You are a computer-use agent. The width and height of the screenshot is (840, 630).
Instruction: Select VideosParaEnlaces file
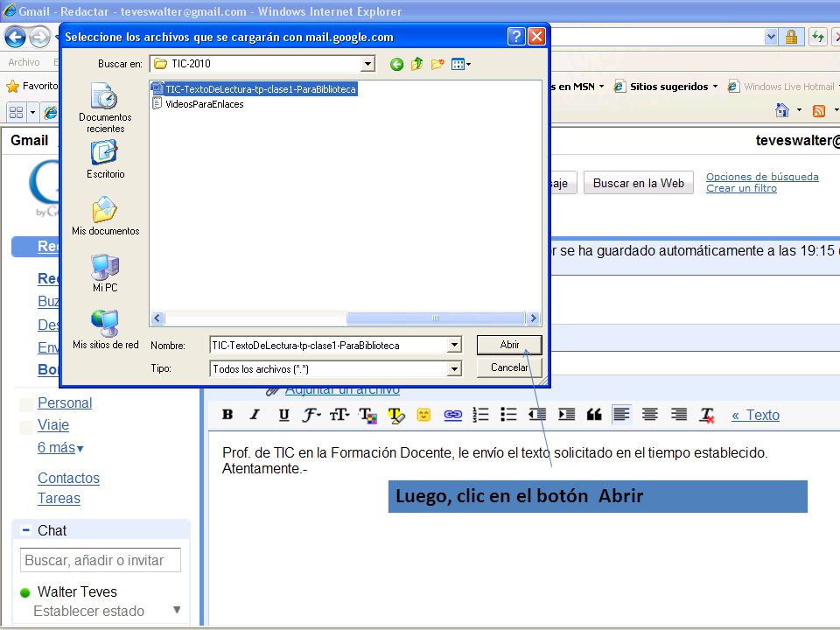coord(204,104)
